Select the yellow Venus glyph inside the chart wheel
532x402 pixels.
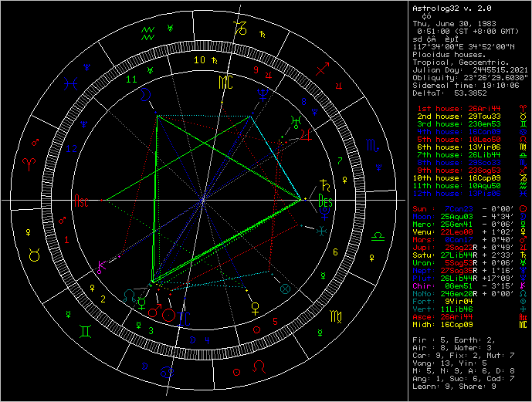[x=254, y=309]
